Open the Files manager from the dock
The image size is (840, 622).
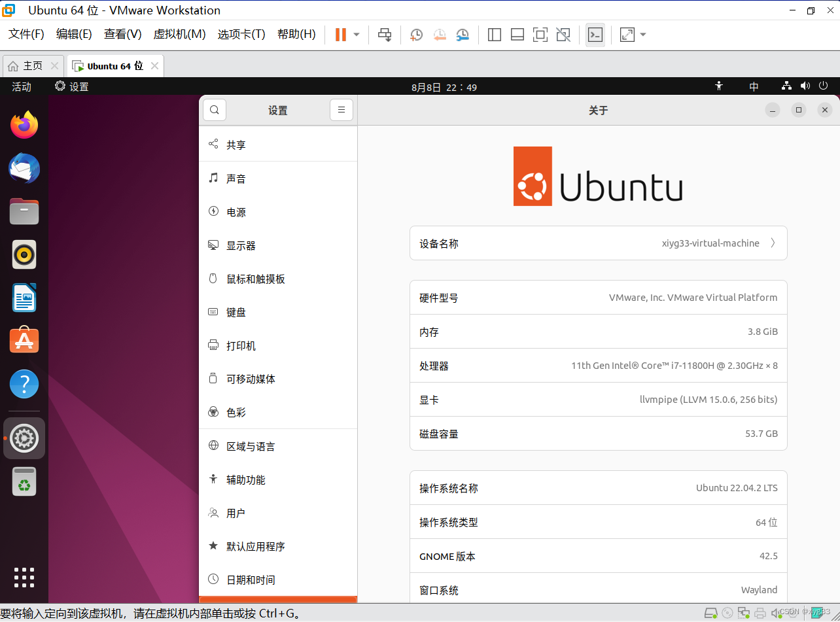coord(24,211)
